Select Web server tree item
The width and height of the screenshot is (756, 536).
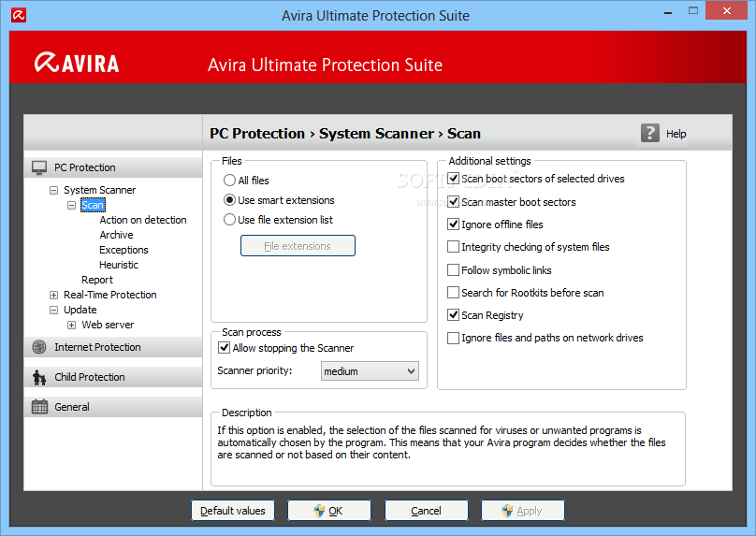point(108,325)
